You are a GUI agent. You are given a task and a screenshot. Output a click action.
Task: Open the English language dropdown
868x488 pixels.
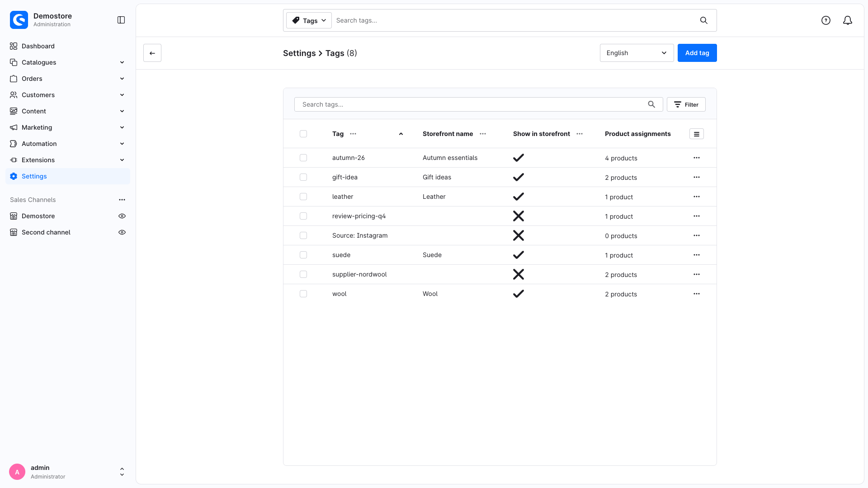(x=637, y=53)
